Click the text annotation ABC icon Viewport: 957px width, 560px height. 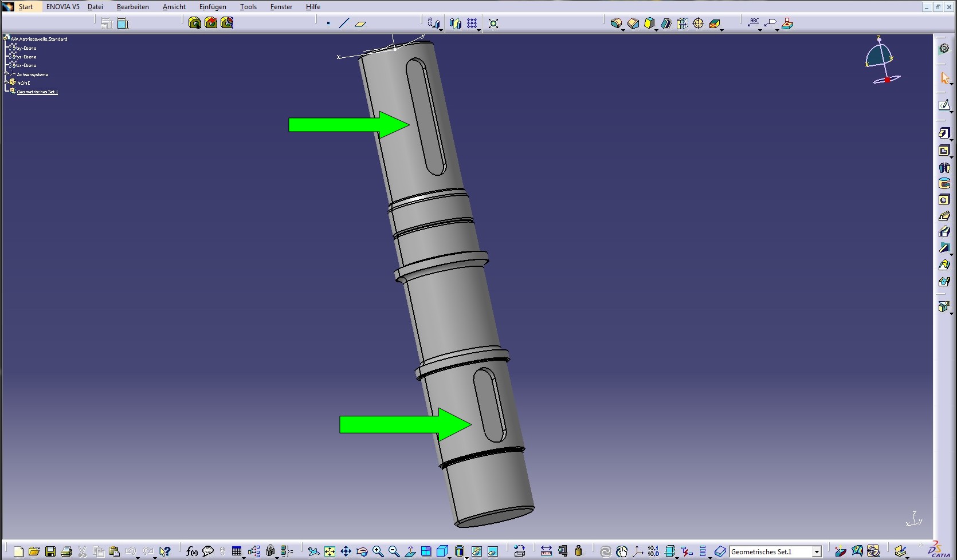[754, 23]
